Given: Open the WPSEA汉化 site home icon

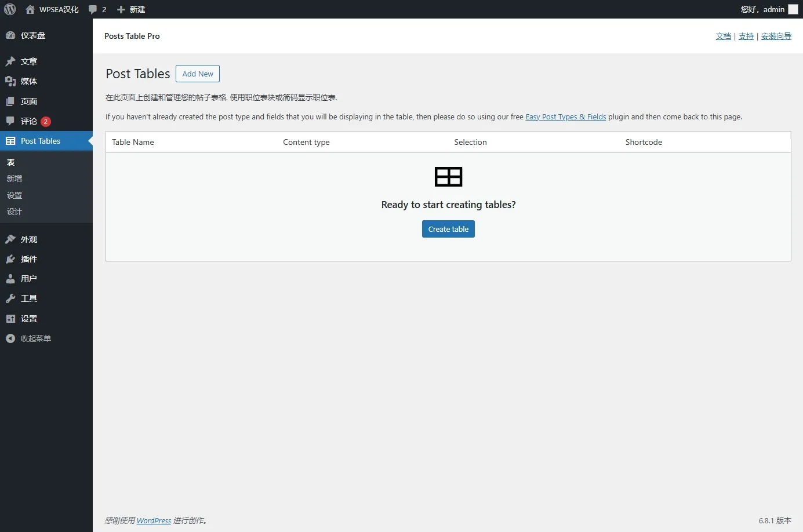Looking at the screenshot, I should tap(30, 9).
